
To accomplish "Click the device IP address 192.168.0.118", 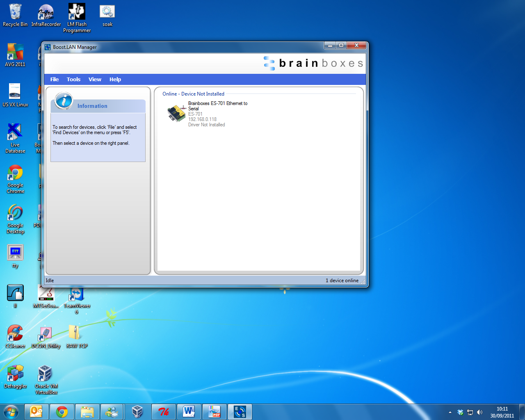I will 202,119.
